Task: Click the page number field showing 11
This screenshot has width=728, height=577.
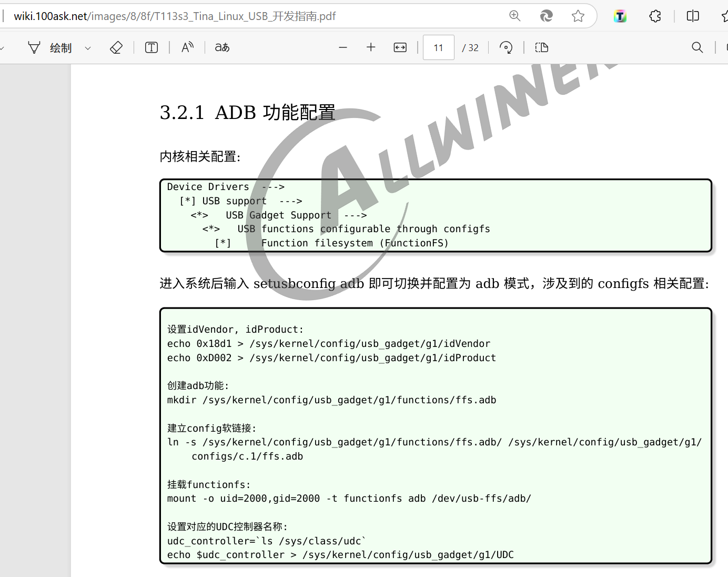Action: tap(439, 47)
